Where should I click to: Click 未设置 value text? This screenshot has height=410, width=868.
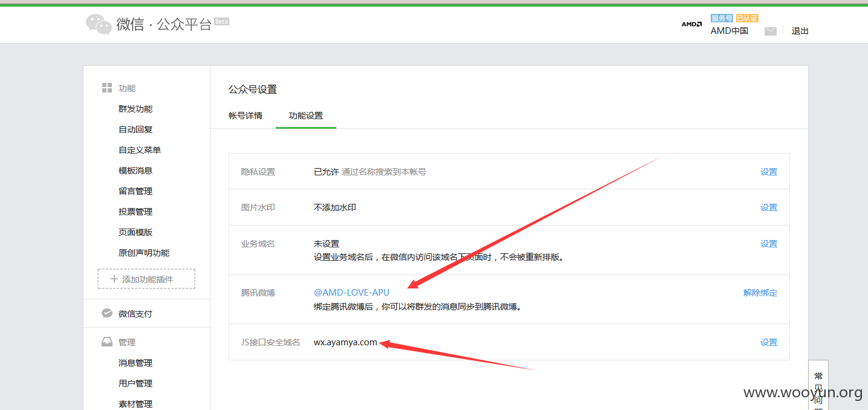(327, 244)
